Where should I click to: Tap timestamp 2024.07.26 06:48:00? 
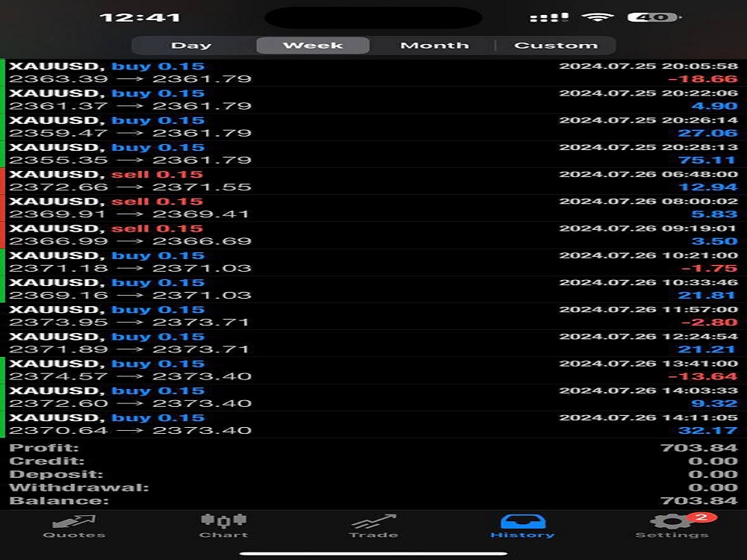[648, 174]
